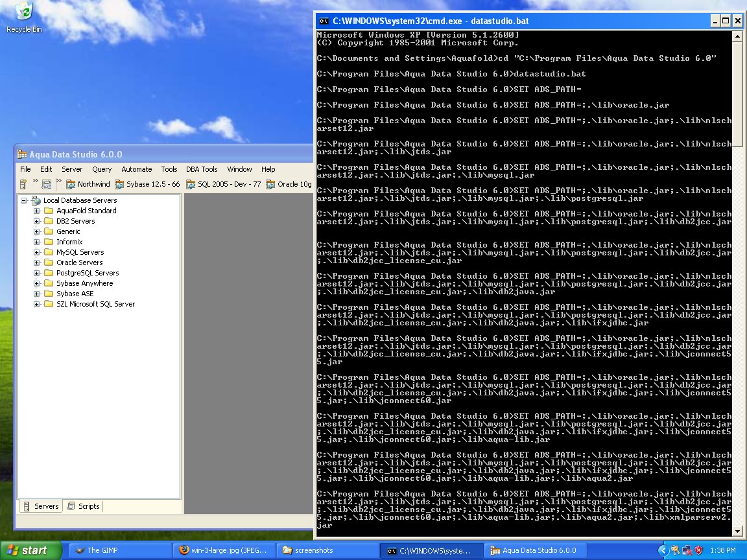Open the Query menu
747x560 pixels.
[102, 169]
